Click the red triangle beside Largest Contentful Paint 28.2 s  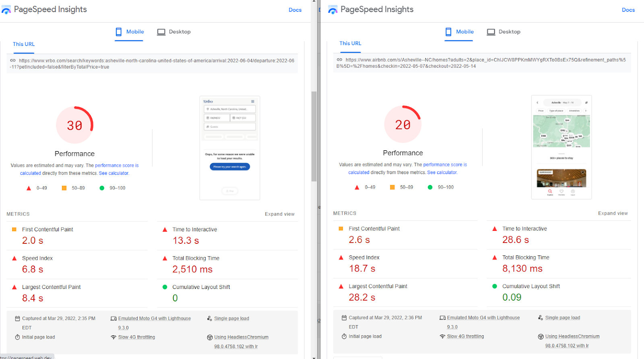coord(341,286)
